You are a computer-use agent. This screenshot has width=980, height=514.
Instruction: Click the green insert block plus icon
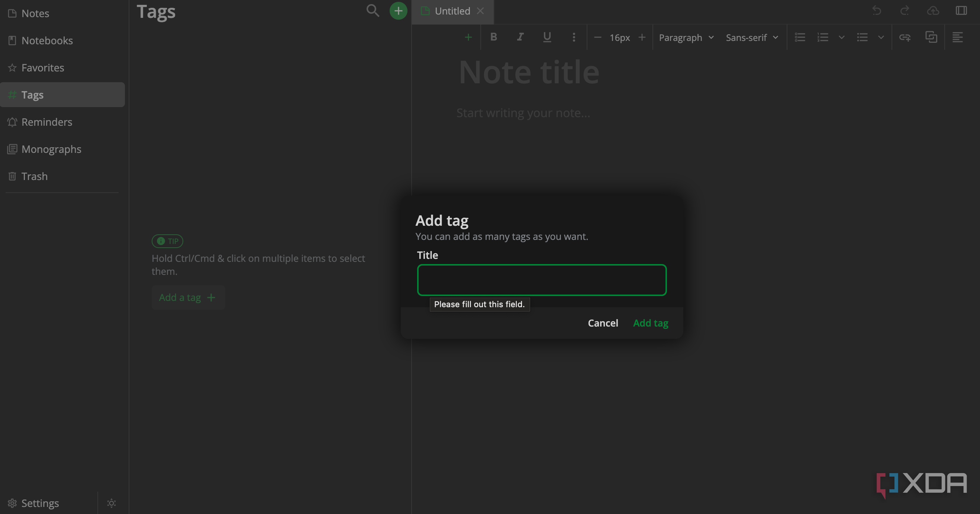pyautogui.click(x=468, y=37)
